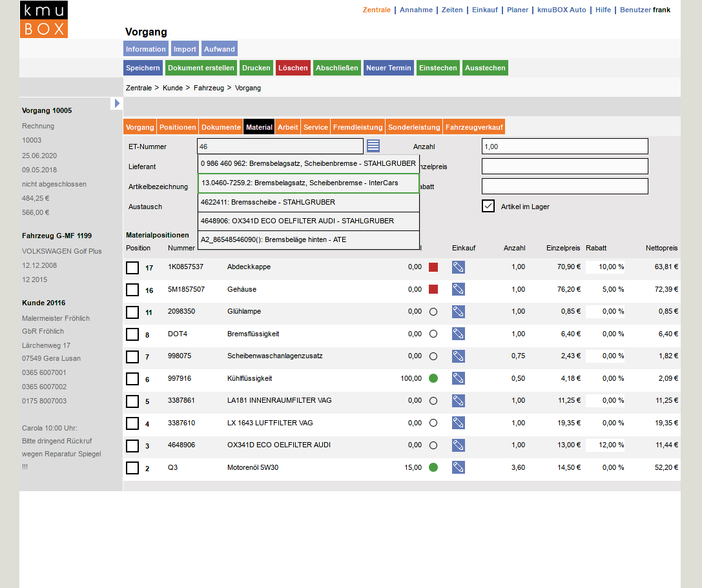Uncheck the Artikel im Lager checkbox

click(488, 207)
